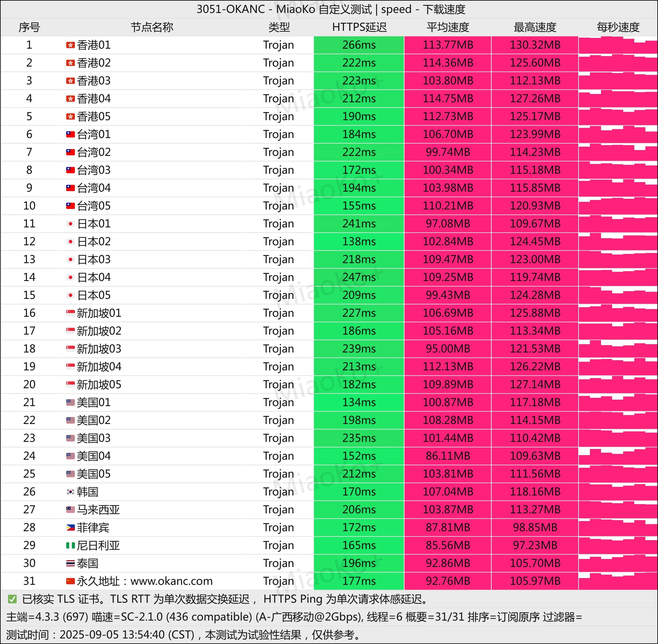
Task: Click the Nigeria flag icon beside 尼日利亚
Action: coord(70,545)
